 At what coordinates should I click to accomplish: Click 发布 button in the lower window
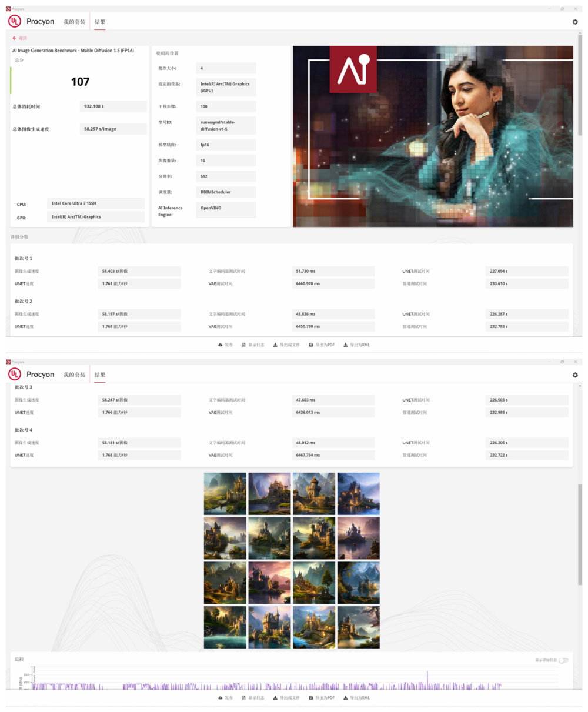point(226,698)
